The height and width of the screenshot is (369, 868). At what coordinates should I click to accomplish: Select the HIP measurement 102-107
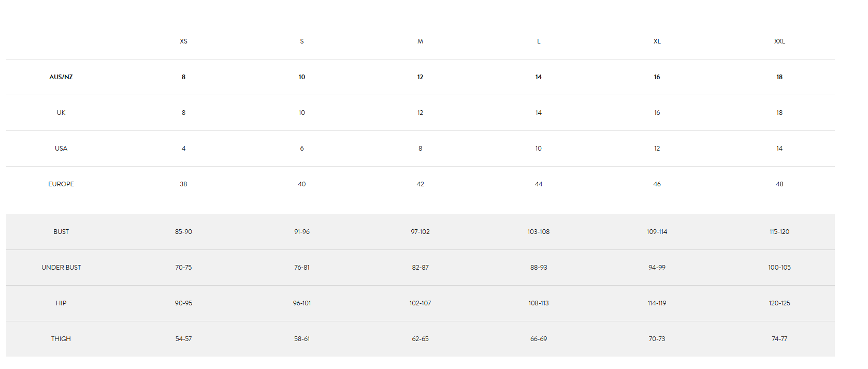pyautogui.click(x=420, y=303)
